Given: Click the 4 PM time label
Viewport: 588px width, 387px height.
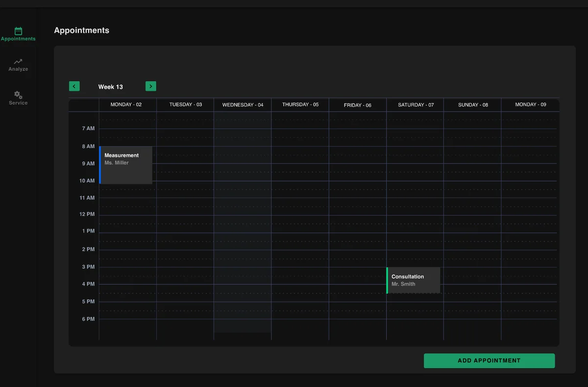Looking at the screenshot, I should coord(89,284).
